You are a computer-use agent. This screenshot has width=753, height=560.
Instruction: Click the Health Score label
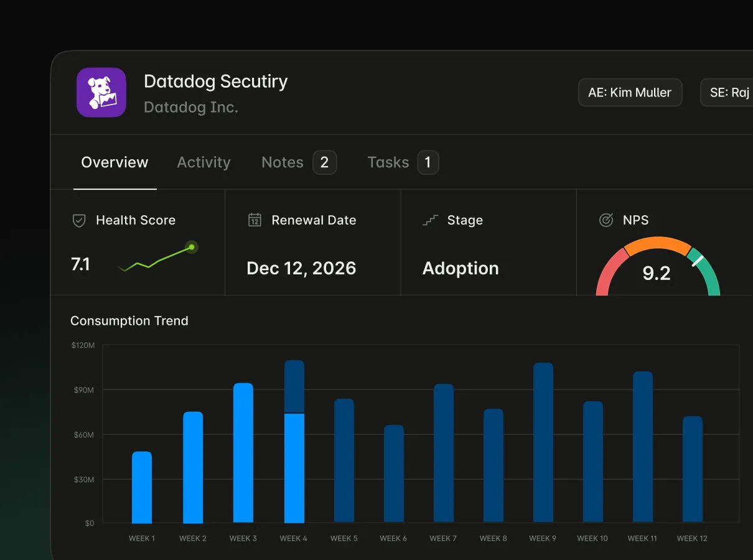136,220
